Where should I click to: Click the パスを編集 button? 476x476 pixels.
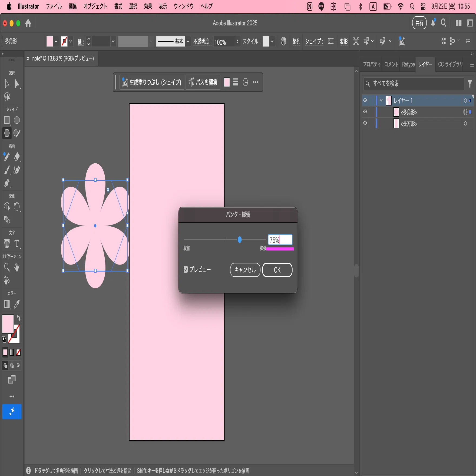(x=203, y=82)
